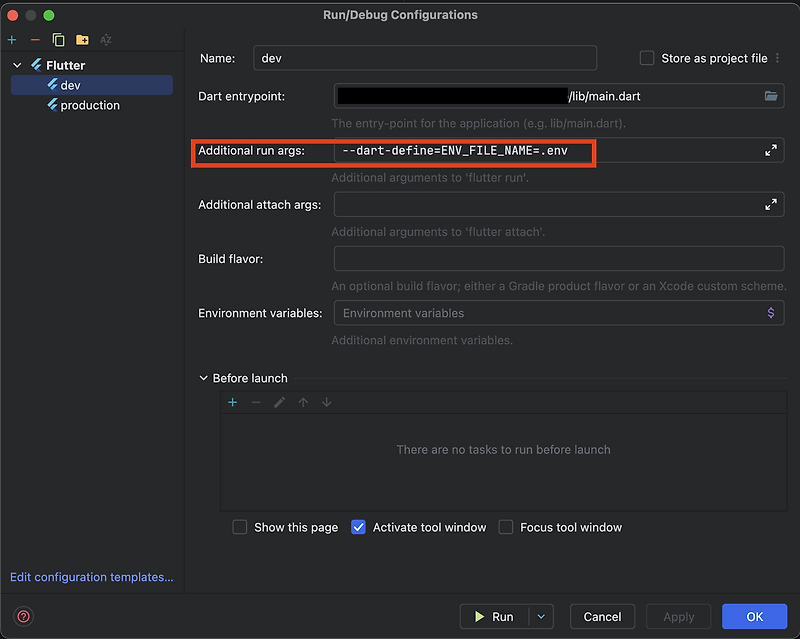Enable Store as project file

[x=646, y=58]
